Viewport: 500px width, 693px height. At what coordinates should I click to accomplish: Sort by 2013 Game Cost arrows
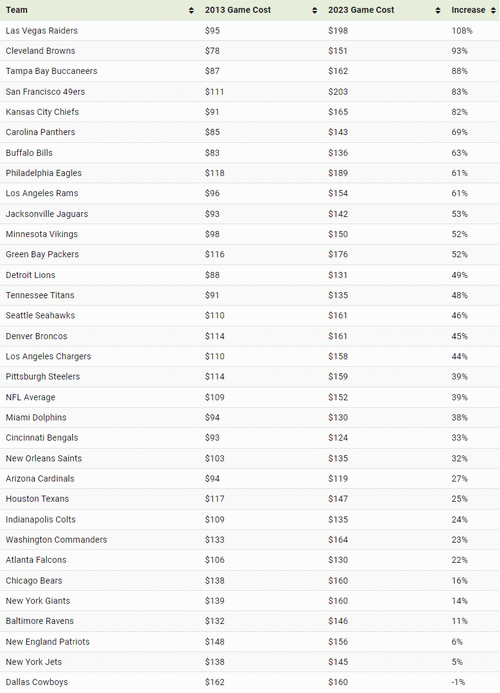[x=314, y=10]
